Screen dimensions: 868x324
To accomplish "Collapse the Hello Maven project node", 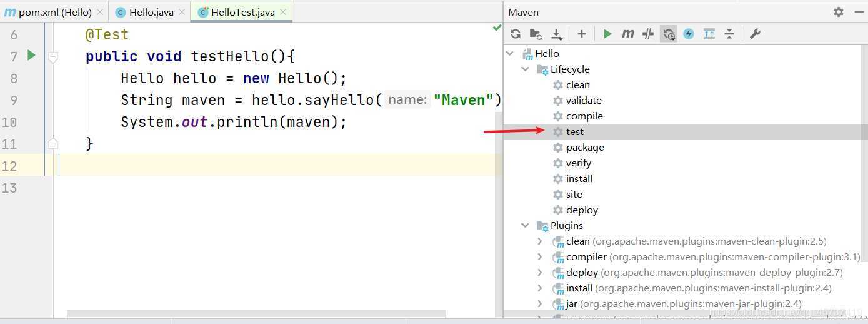I will click(510, 53).
